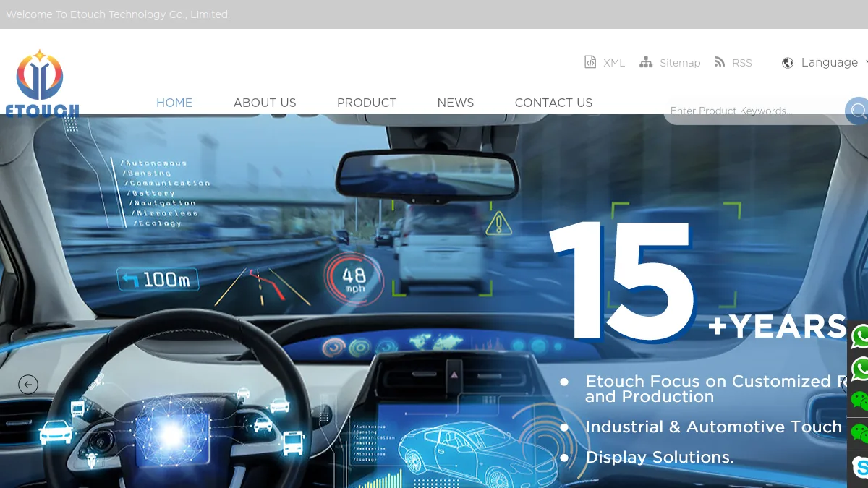The height and width of the screenshot is (488, 868).
Task: Select the HOME menu item
Action: pyautogui.click(x=174, y=103)
